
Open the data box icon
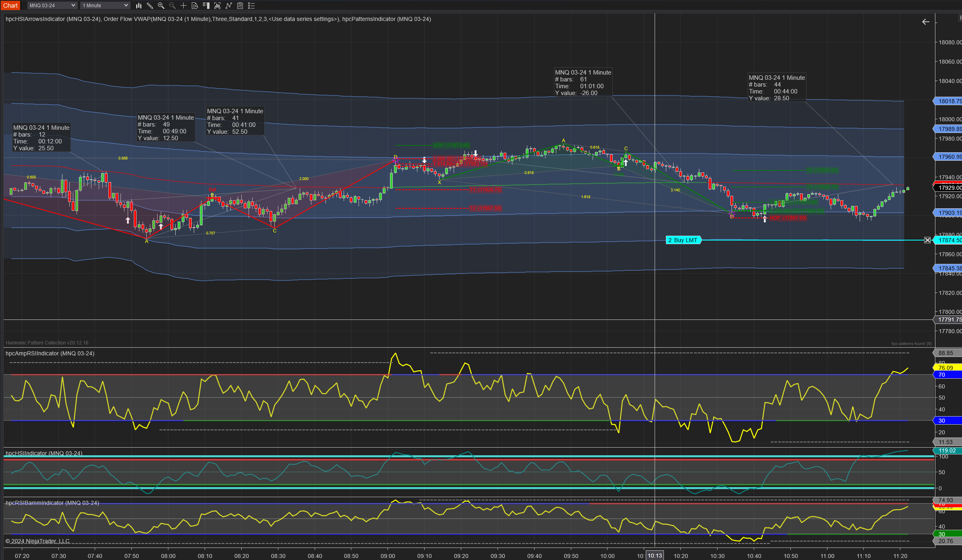195,6
